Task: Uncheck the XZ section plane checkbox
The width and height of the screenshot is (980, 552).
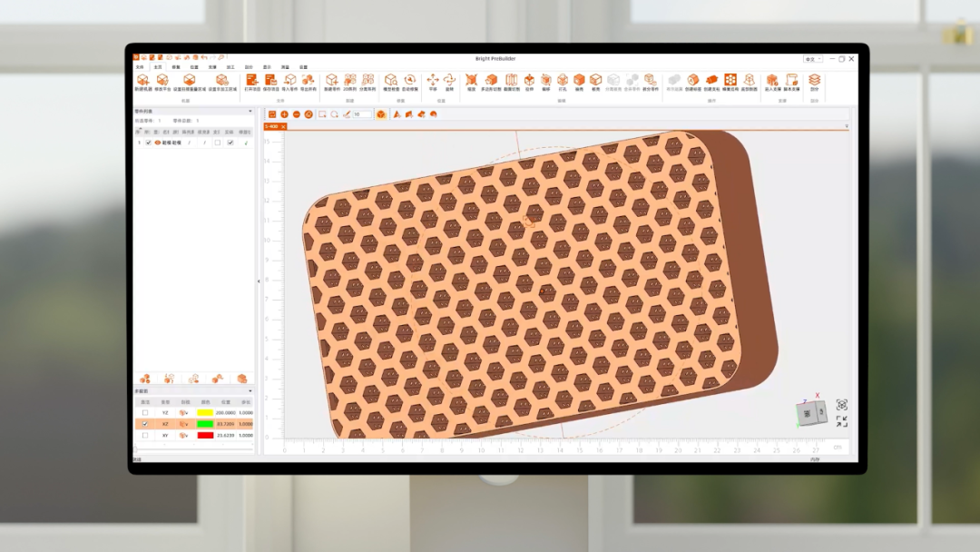Action: 145,424
